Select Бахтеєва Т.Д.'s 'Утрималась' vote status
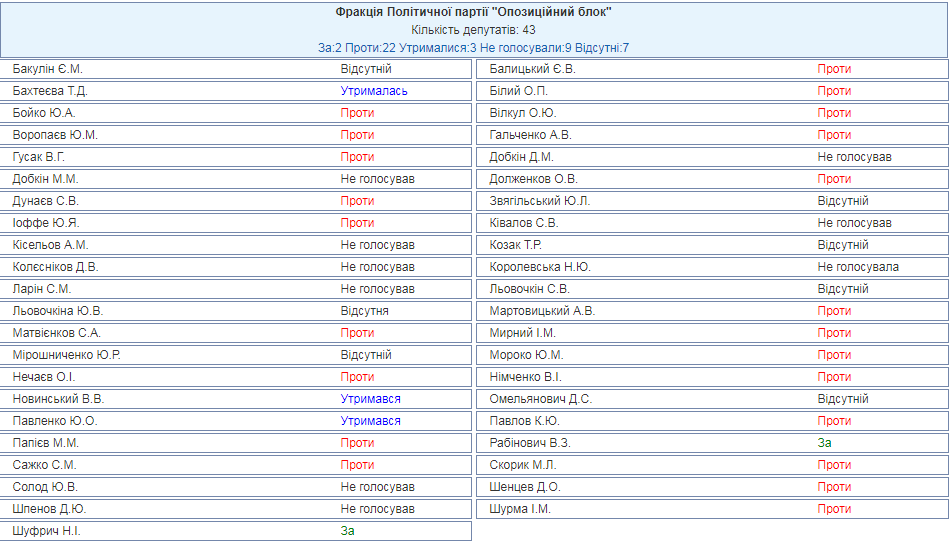The width and height of the screenshot is (952, 542). tap(374, 91)
